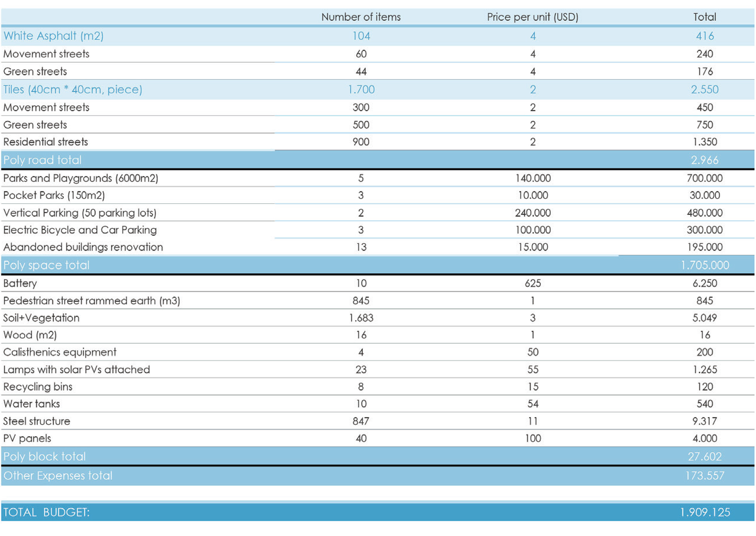Click 'Pedestrian street rammed earth (m3)' label
Viewport: 756px width, 536px height.
coord(91,301)
